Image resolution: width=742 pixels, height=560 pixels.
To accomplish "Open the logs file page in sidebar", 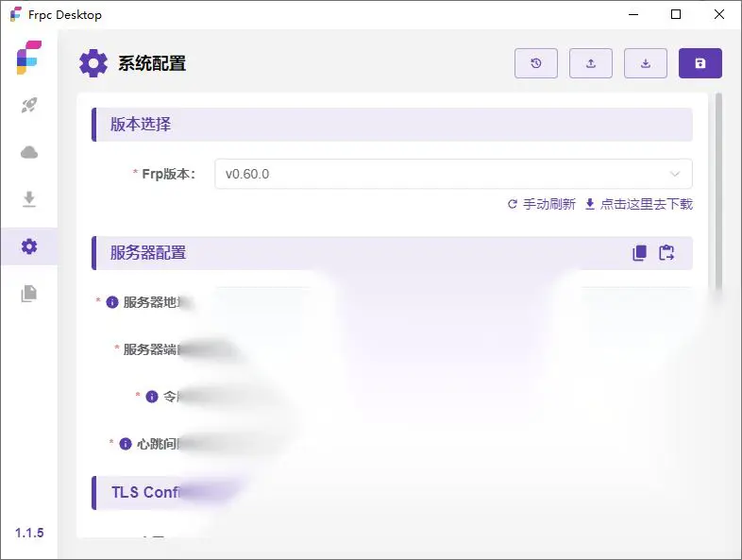I will [29, 294].
